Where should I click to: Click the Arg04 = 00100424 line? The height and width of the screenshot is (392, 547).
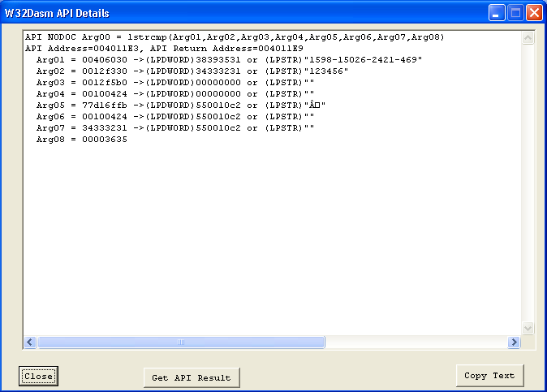click(175, 94)
